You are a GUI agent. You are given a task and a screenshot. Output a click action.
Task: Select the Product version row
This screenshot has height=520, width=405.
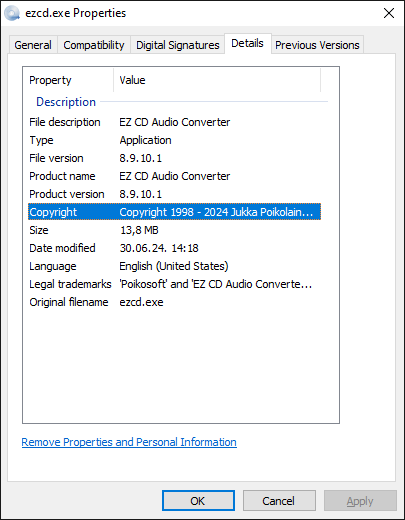tap(174, 194)
